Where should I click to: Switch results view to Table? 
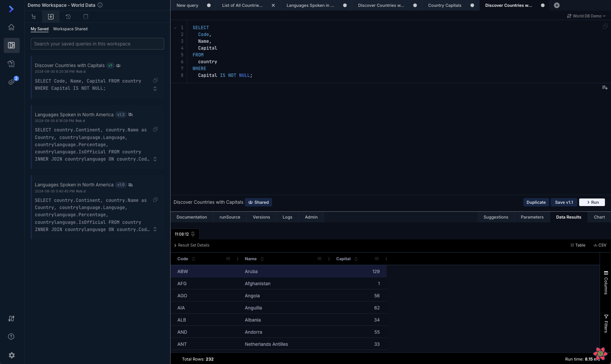pyautogui.click(x=578, y=245)
